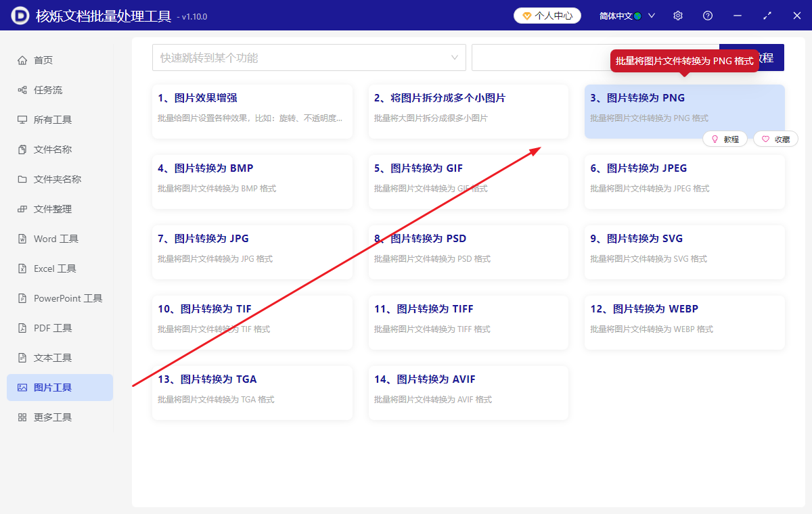This screenshot has width=812, height=514.
Task: Click the 所有工具 monitor icon
Action: point(22,120)
